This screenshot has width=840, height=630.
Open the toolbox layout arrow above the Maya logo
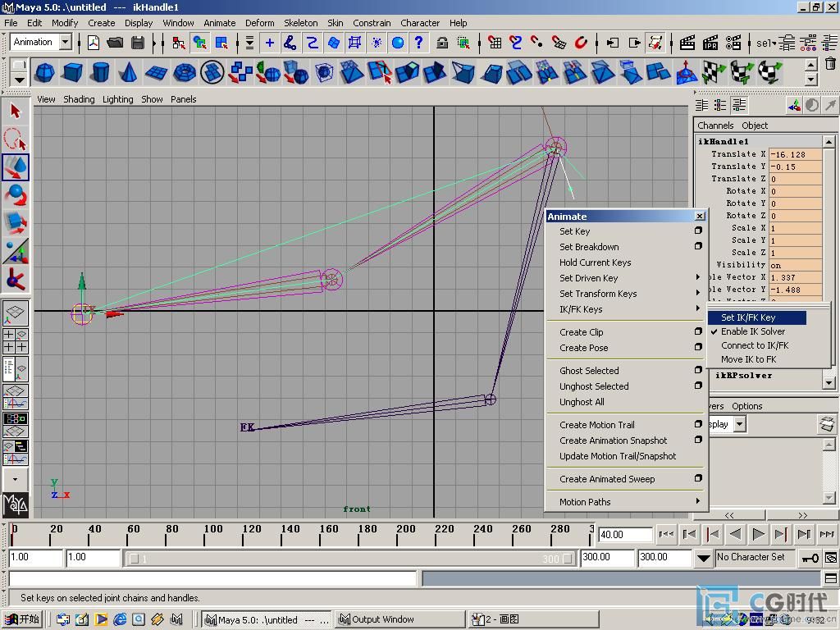tap(15, 479)
